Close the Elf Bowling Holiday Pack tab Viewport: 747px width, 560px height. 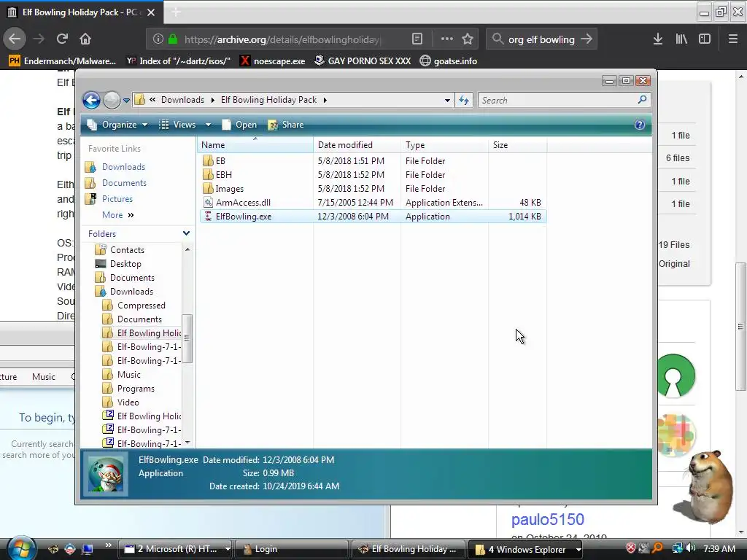tap(151, 12)
